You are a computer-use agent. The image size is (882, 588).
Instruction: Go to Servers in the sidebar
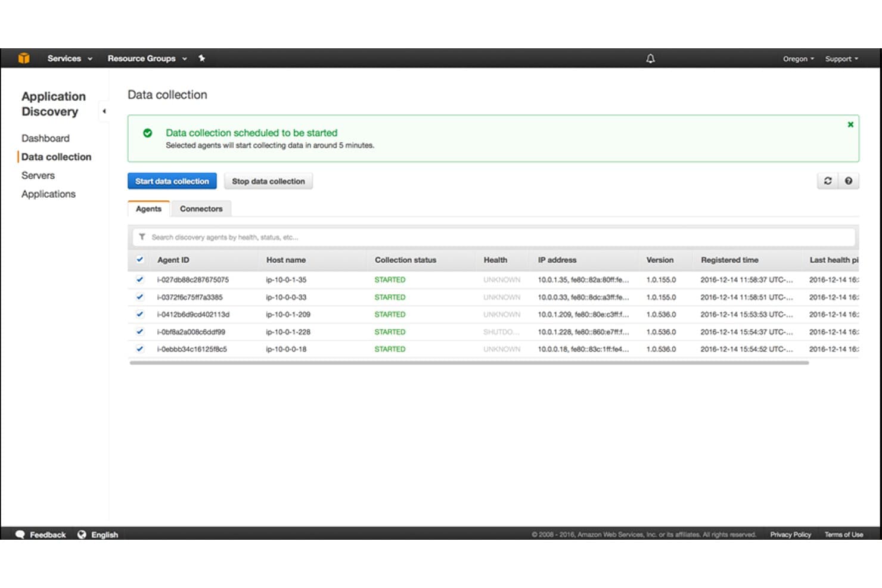click(x=38, y=175)
